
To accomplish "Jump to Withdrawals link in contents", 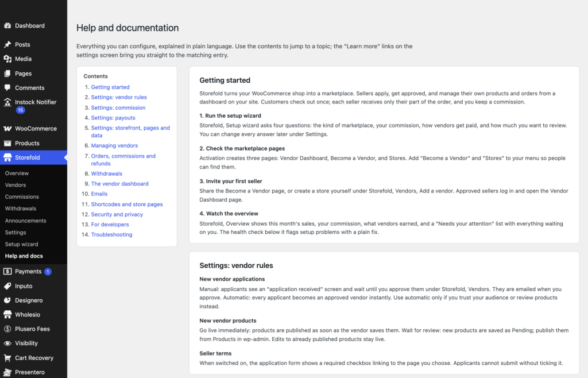I will point(106,173).
